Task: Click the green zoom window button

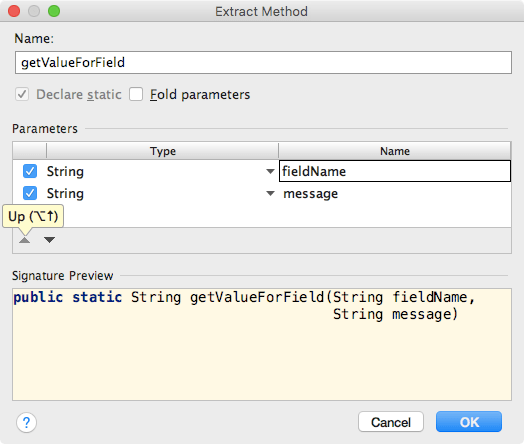Action: (54, 11)
